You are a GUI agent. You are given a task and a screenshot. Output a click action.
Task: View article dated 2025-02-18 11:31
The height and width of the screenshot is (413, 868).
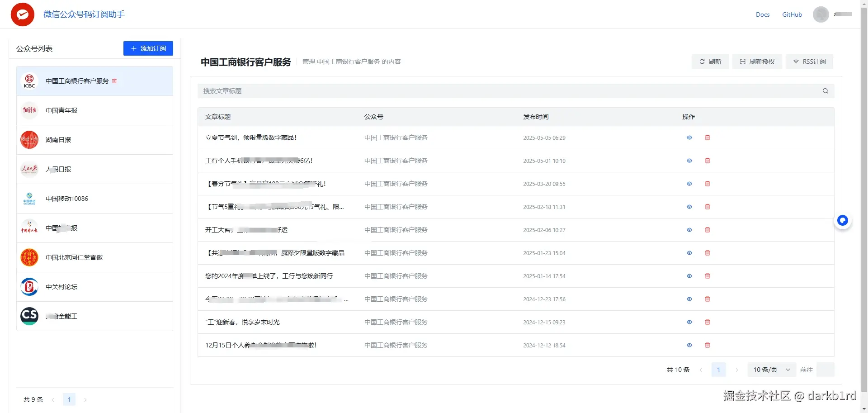click(x=689, y=207)
